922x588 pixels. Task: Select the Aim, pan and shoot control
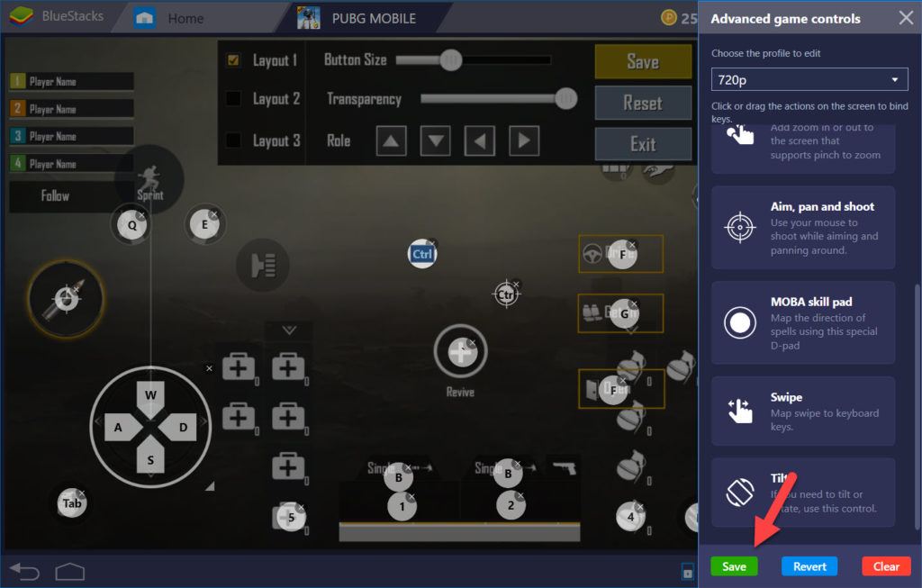(802, 227)
